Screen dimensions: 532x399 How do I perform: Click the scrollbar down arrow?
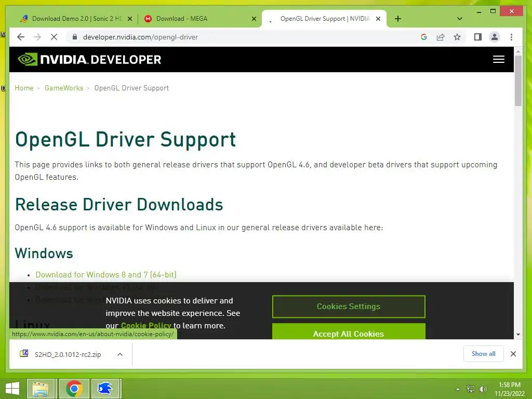point(518,335)
